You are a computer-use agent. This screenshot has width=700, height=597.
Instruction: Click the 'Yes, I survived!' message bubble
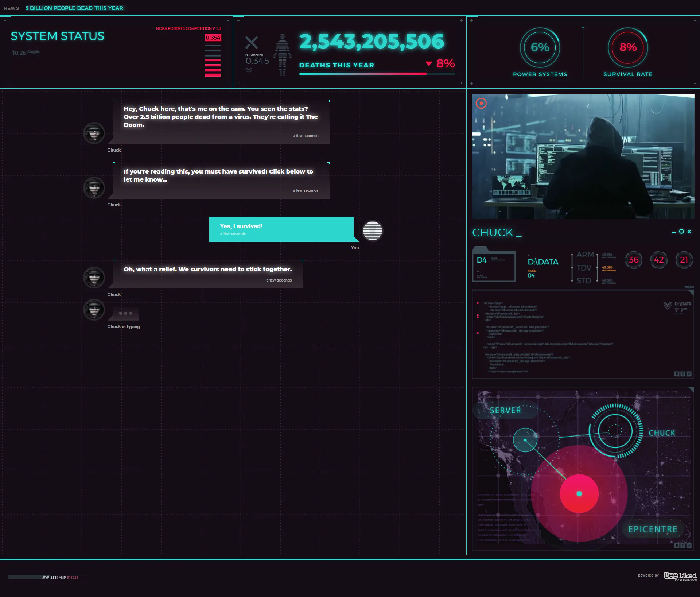click(x=281, y=229)
